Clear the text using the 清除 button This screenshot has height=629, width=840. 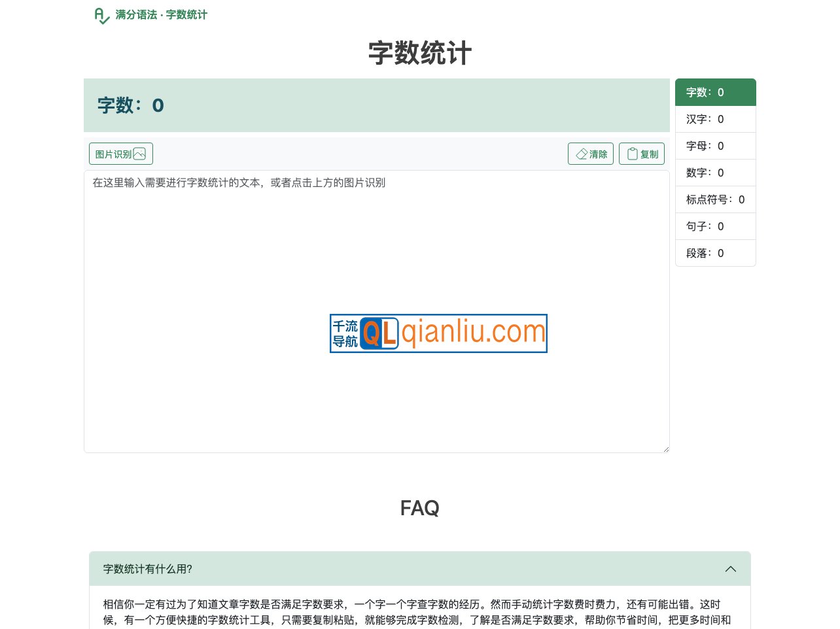(x=591, y=154)
